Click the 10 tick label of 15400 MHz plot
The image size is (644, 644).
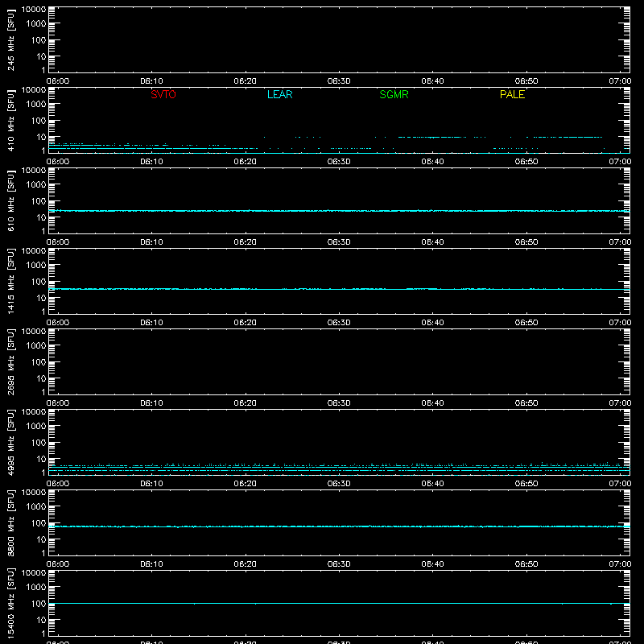(x=41, y=620)
